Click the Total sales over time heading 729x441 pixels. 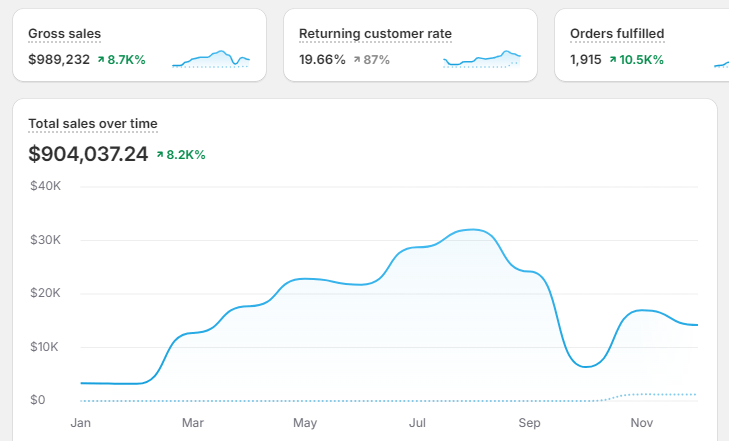92,124
